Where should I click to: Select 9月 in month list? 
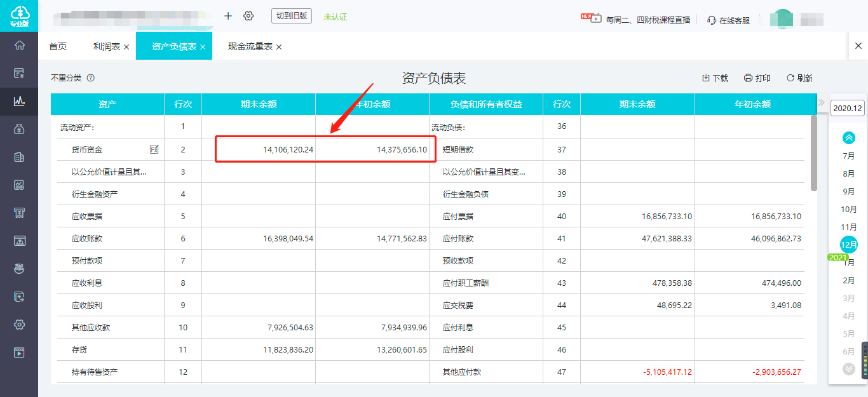[x=849, y=191]
